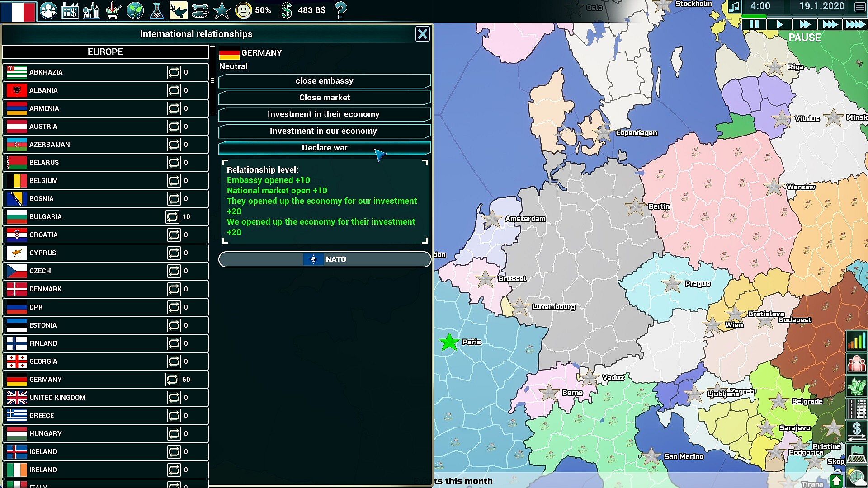Click Investment in their economy button

pyautogui.click(x=325, y=114)
